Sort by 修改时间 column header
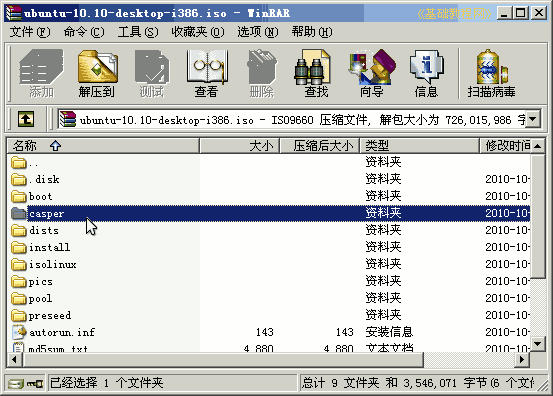 [x=505, y=146]
